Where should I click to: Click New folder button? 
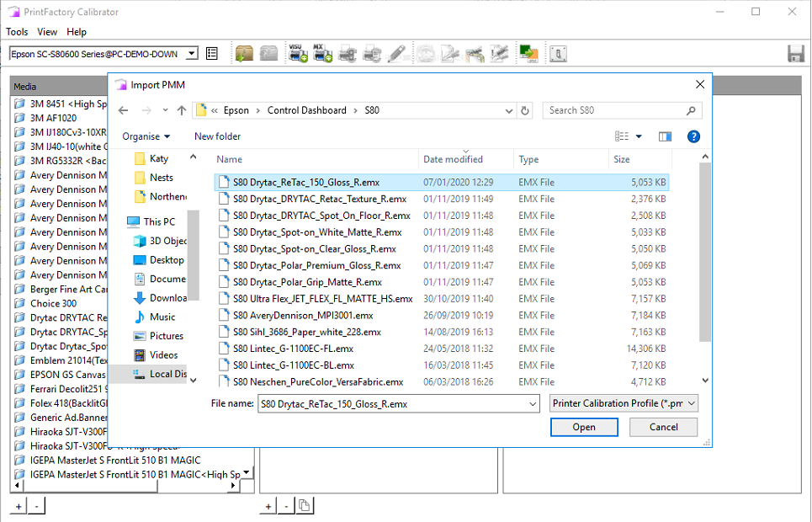point(217,136)
